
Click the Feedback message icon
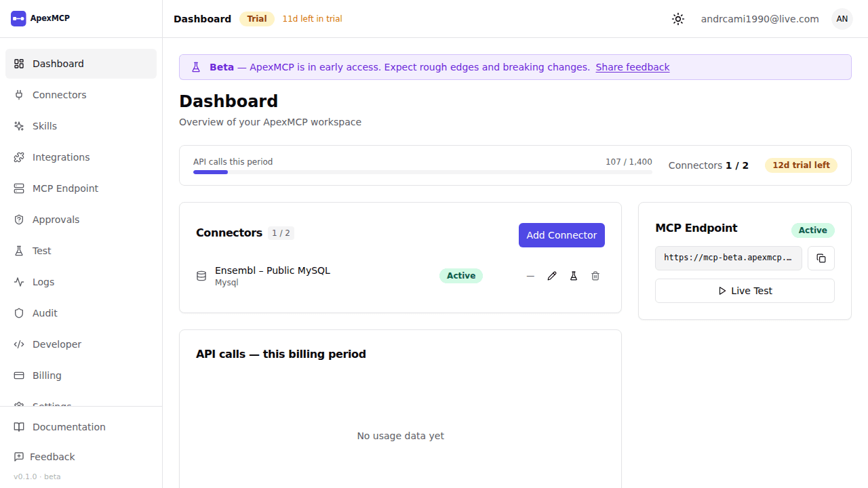(x=19, y=457)
